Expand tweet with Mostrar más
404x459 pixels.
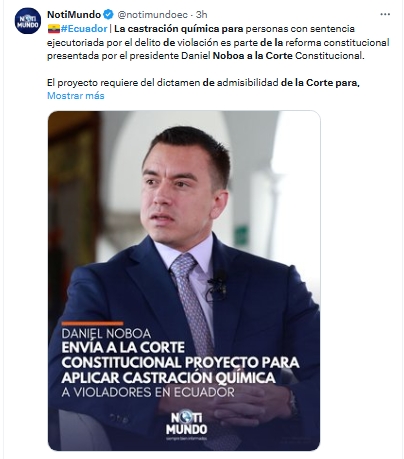tap(76, 96)
